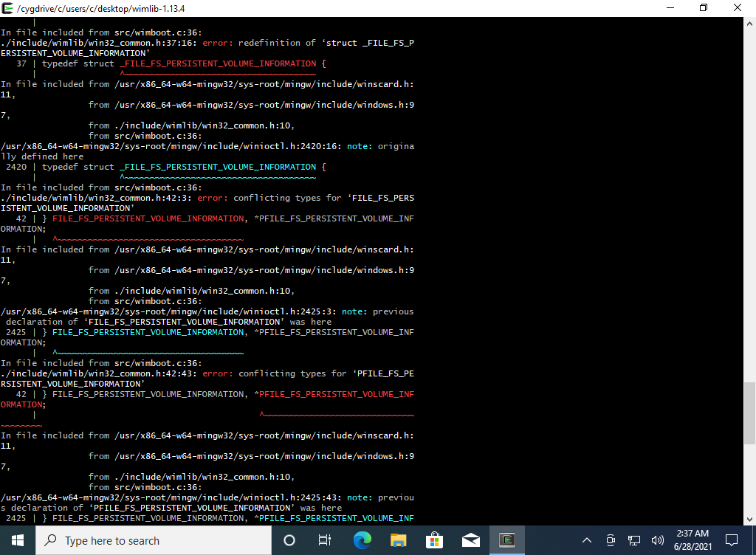Screen dimensions: 756x555
Task: Click the Meet Now camera tray icon
Action: pos(611,540)
